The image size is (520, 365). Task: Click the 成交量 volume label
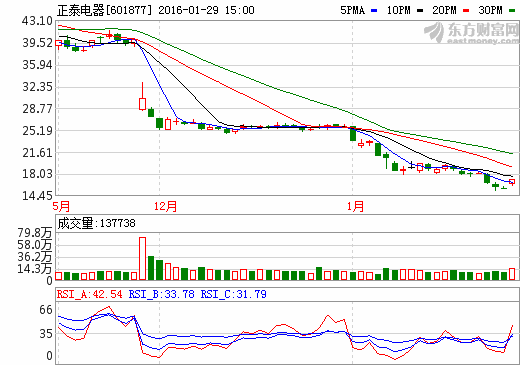pyautogui.click(x=75, y=223)
